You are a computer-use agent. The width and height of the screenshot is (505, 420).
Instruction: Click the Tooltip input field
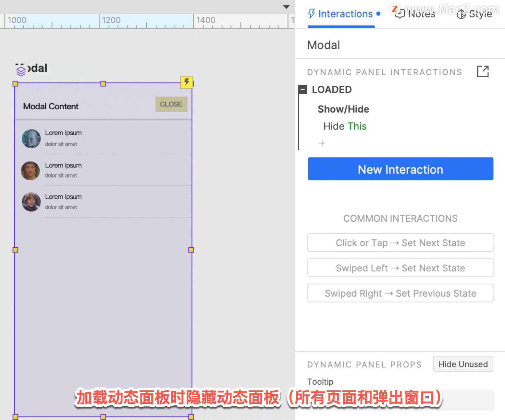coord(400,400)
